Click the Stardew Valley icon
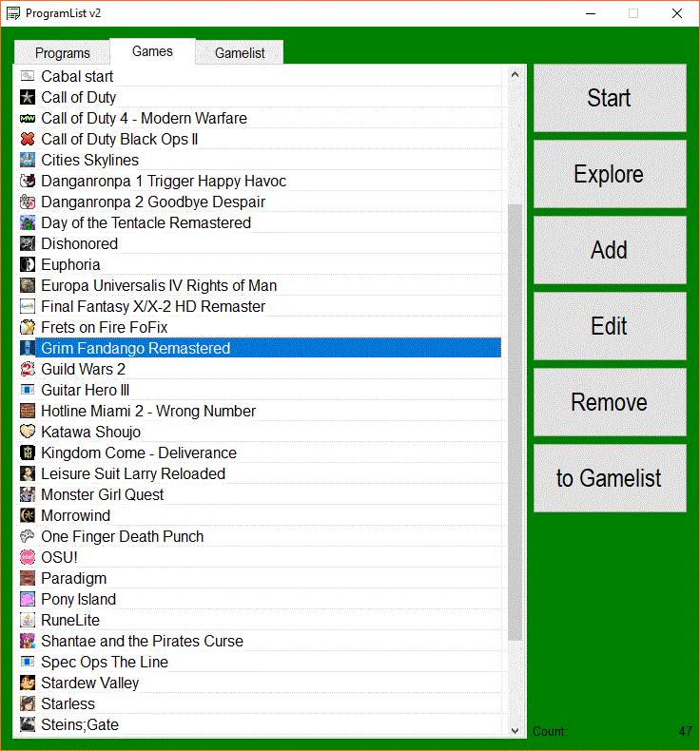This screenshot has width=700, height=751. [x=28, y=683]
